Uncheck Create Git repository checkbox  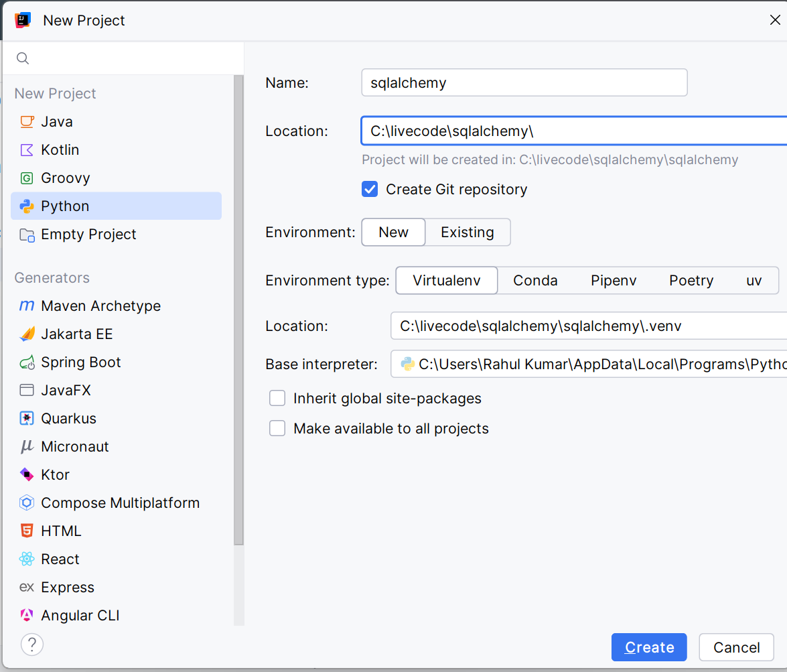(x=370, y=190)
